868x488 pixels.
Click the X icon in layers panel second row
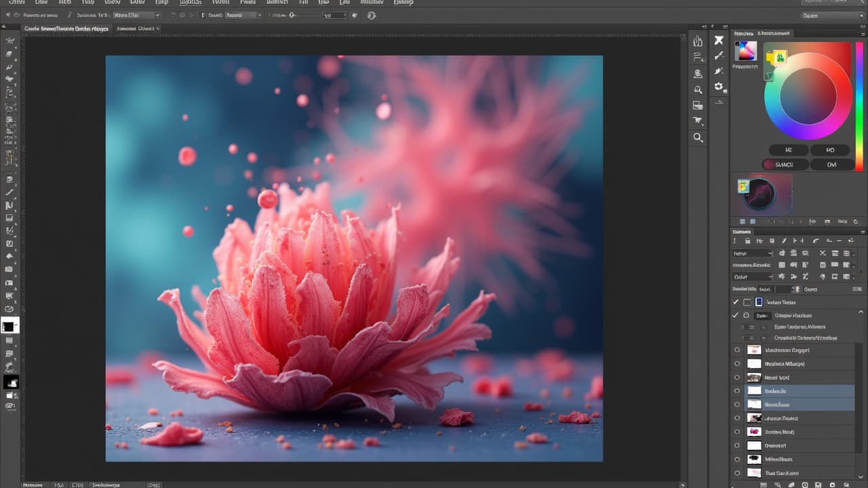point(823,253)
